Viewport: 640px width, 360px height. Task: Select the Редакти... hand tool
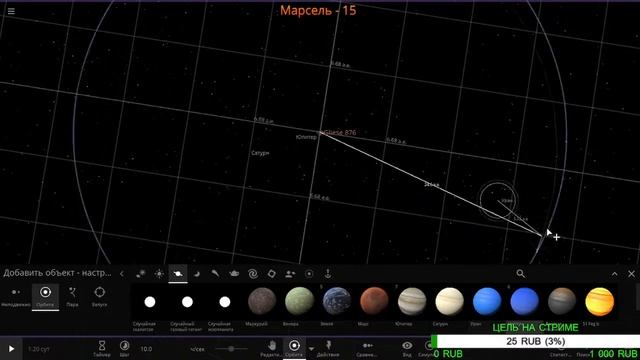(x=272, y=349)
